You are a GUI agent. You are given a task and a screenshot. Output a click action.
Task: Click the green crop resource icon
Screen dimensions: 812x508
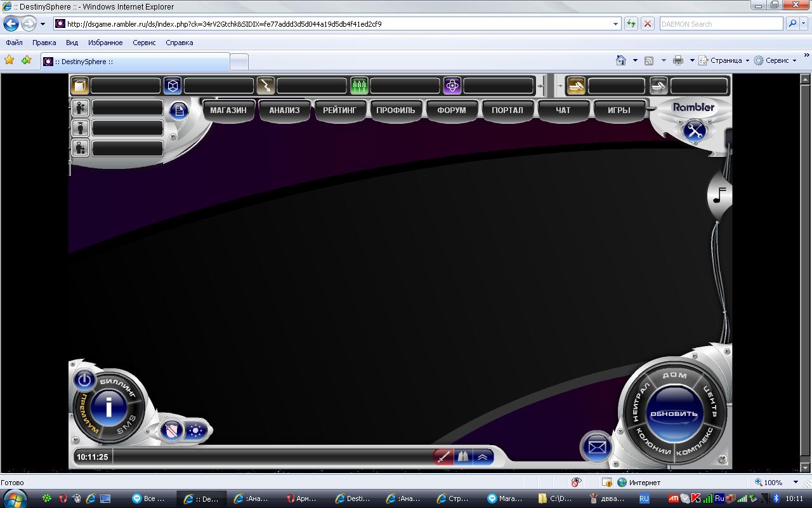(x=359, y=86)
